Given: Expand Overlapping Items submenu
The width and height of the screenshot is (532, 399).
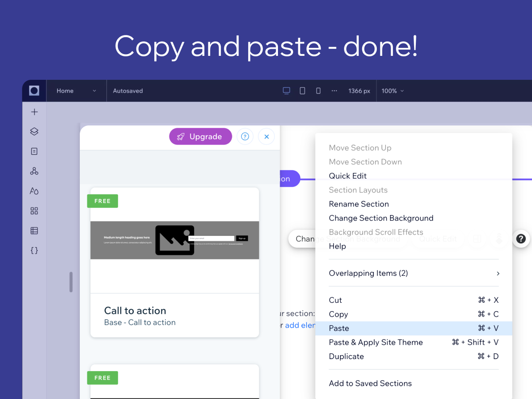Looking at the screenshot, I should pyautogui.click(x=414, y=273).
